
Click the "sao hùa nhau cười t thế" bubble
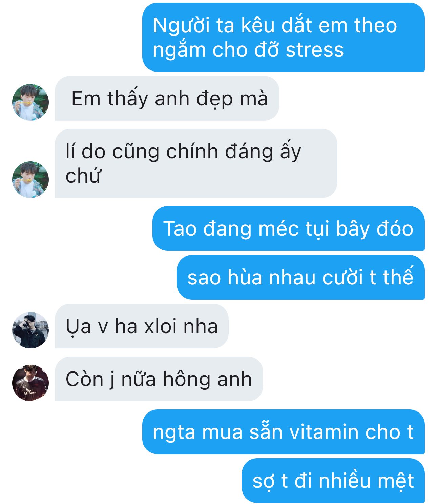tap(301, 277)
